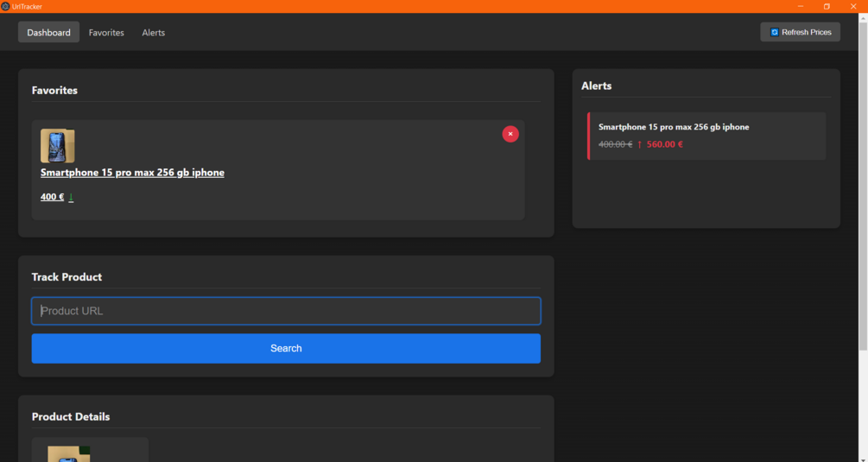
Task: Click the 560.00 € alert price
Action: [x=664, y=144]
